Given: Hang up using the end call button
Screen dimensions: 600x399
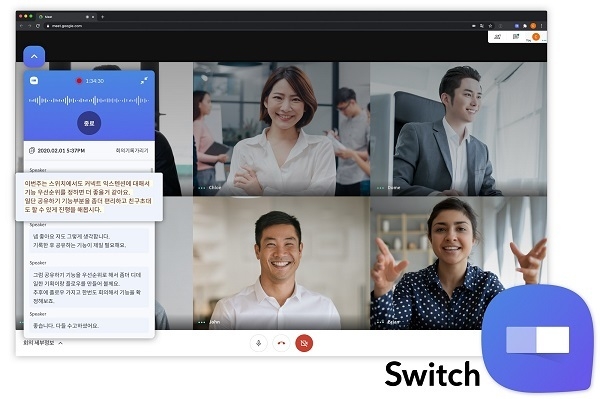Looking at the screenshot, I should tap(281, 343).
